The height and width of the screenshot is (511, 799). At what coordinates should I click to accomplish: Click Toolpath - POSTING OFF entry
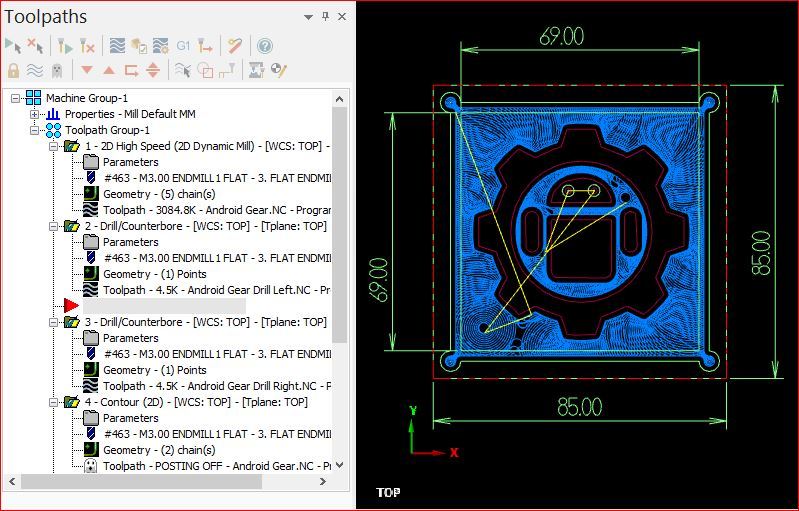point(217,466)
